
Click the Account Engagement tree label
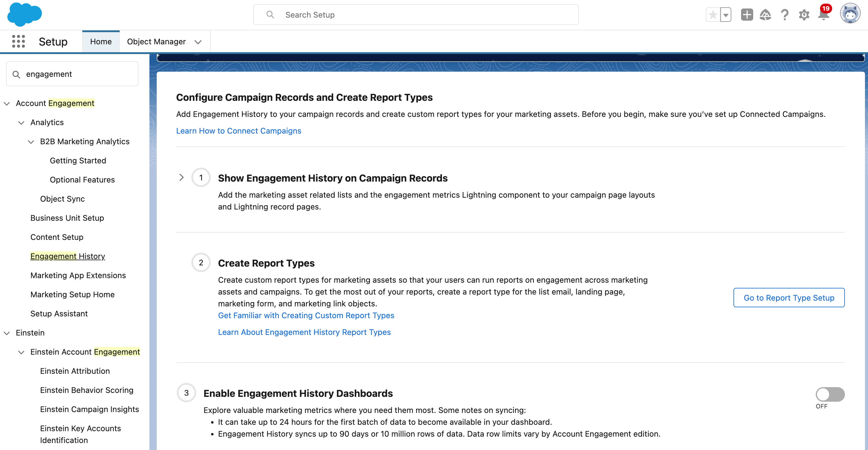click(x=55, y=104)
